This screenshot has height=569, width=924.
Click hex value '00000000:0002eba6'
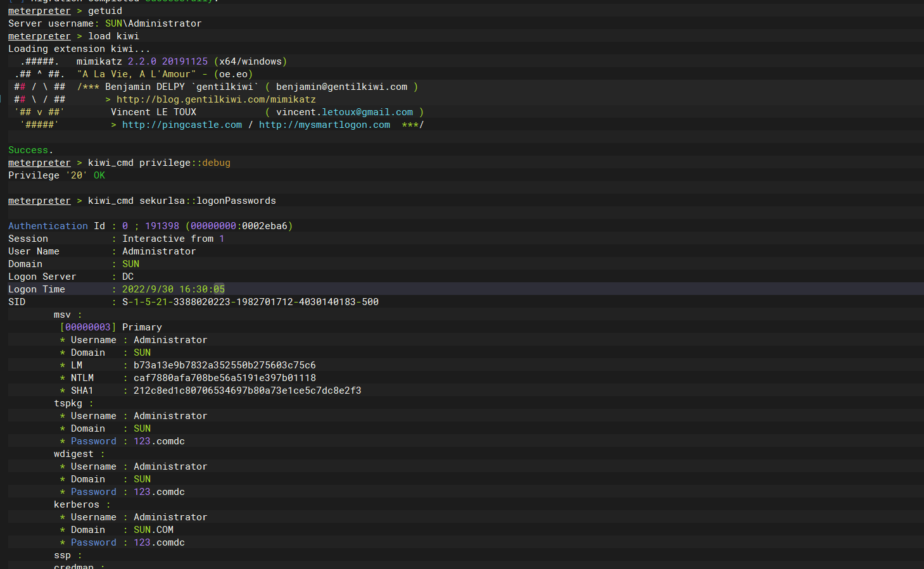click(239, 226)
